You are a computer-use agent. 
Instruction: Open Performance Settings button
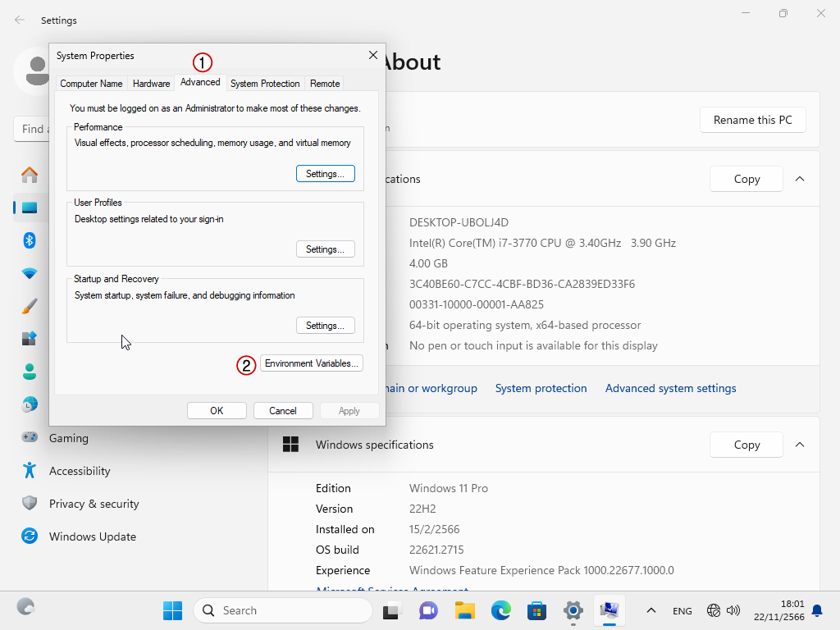click(x=325, y=174)
